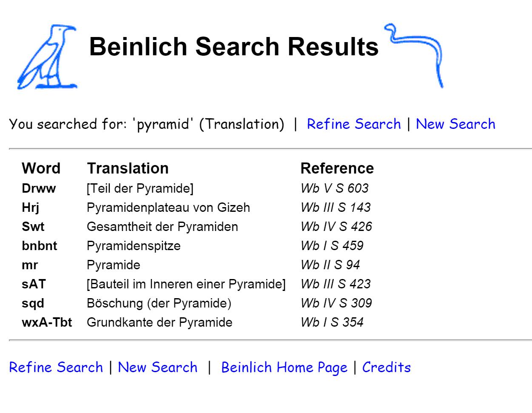Click the Translation column header
Screen dimensions: 532x413
coord(128,168)
